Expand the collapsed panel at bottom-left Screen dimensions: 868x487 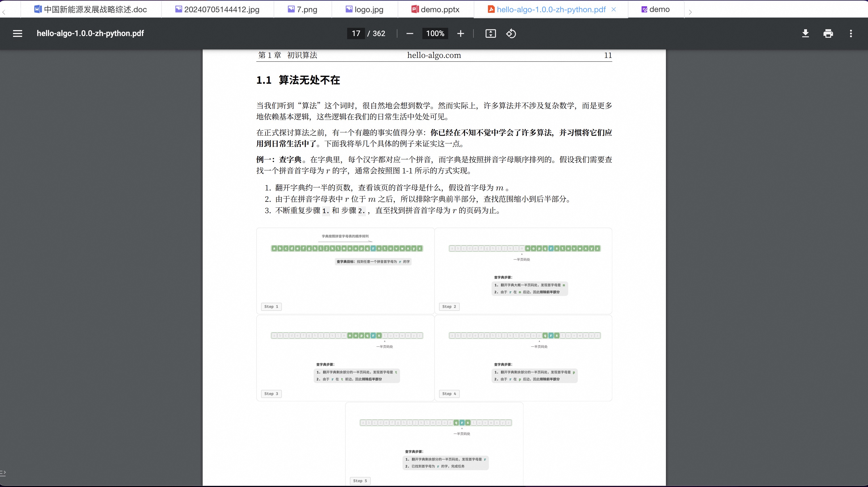coord(3,473)
